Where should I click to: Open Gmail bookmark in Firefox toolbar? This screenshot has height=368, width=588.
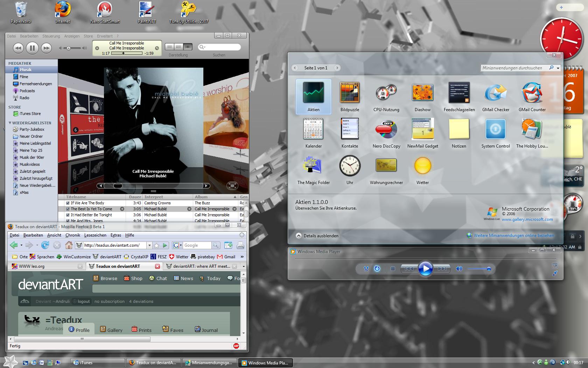[x=226, y=257]
